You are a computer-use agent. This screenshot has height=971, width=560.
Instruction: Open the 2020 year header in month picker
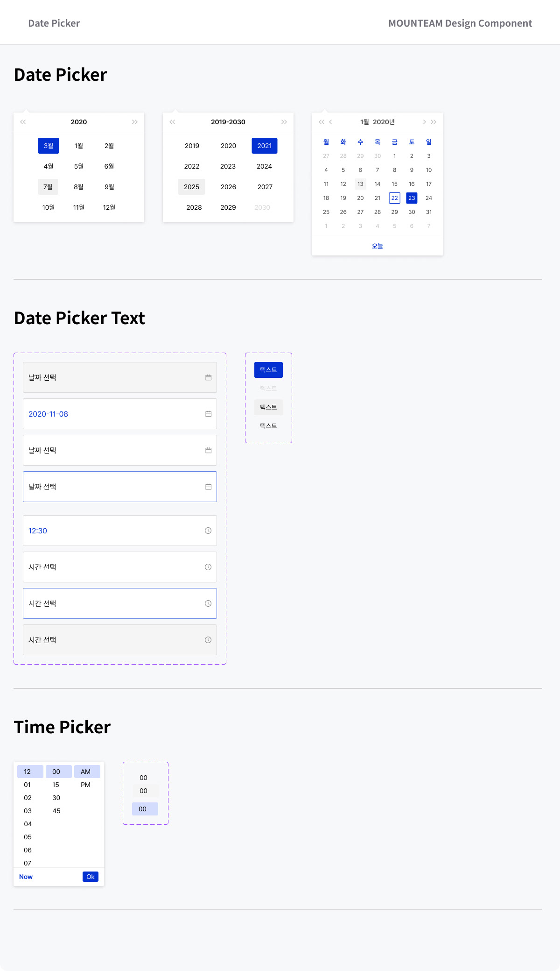click(x=79, y=122)
